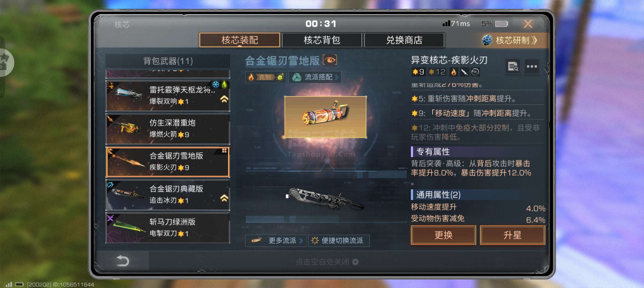Toggle the eye icon beside 合金锯刃雪地版

330,60
